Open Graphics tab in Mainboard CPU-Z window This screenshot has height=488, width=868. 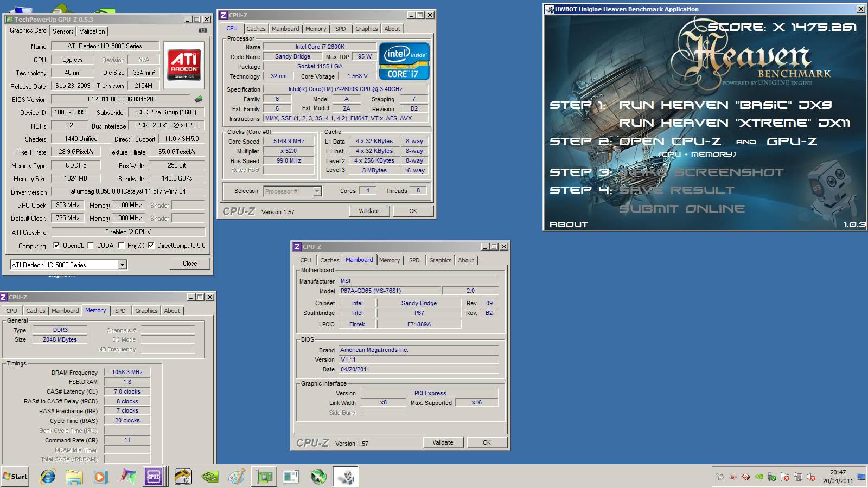click(440, 260)
